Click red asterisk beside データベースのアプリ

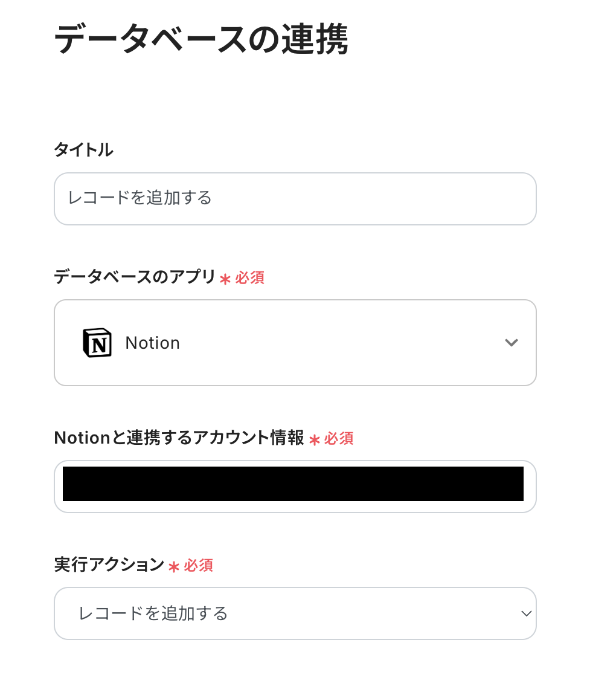[x=225, y=279]
